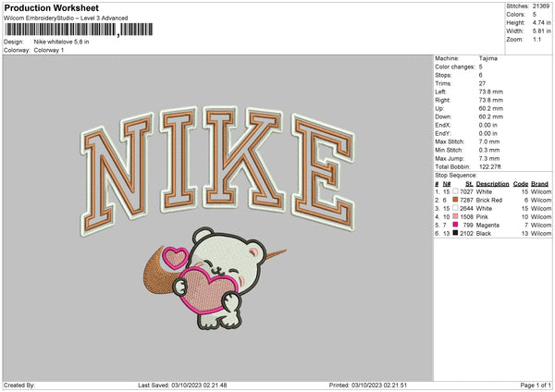The image size is (555, 392).
Task: Click the stitches count 21369
Action: pyautogui.click(x=541, y=6)
